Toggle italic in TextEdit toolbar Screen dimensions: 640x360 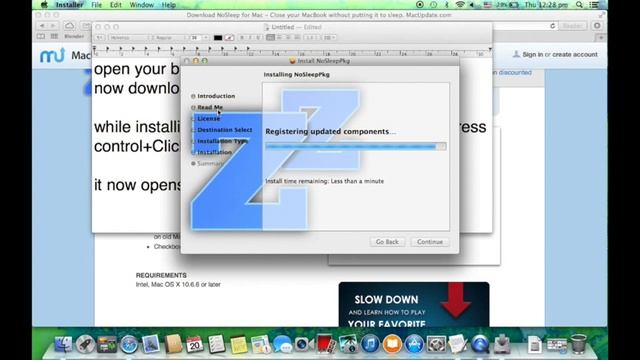(250, 38)
